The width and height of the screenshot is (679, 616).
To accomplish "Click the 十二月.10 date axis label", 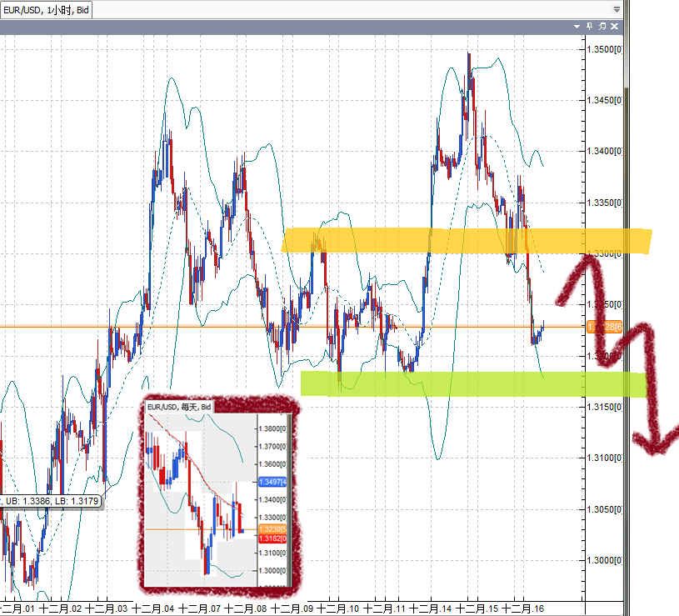I will pyautogui.click(x=338, y=608).
